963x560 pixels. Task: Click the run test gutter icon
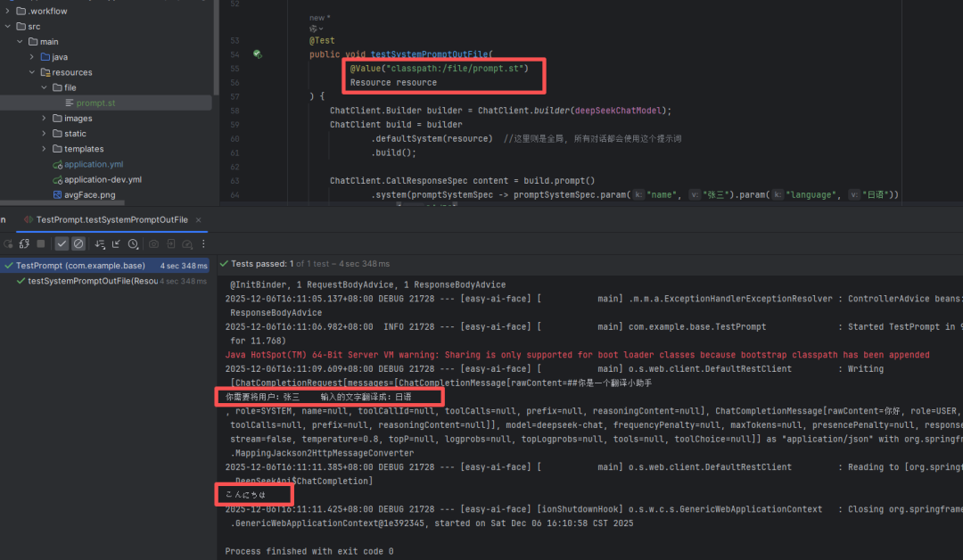257,54
